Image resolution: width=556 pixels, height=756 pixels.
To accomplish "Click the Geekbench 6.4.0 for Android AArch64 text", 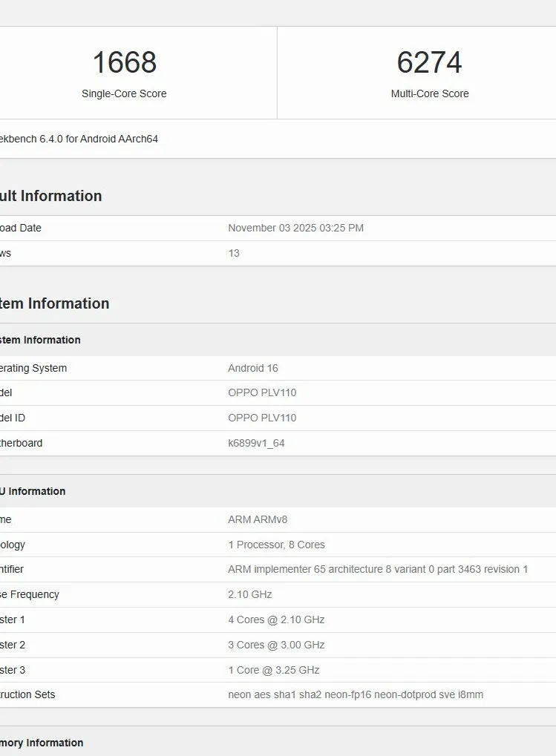I will (x=78, y=139).
